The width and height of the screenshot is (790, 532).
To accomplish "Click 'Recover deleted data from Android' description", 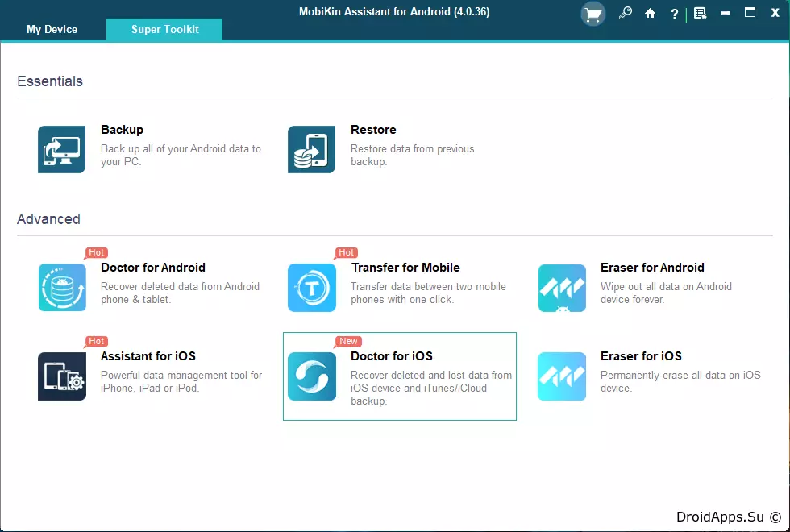I will point(181,293).
